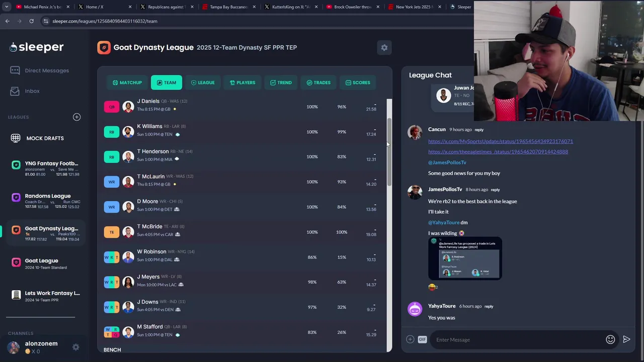Screen dimensions: 644x362
Task: Open the MySportsUpdate x.com link in chat
Action: (x=501, y=141)
